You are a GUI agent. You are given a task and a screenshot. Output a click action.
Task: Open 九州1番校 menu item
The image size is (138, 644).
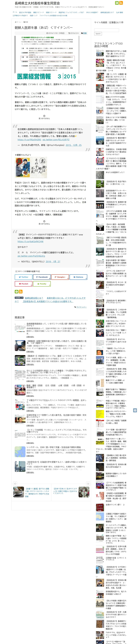pyautogui.click(x=120, y=12)
